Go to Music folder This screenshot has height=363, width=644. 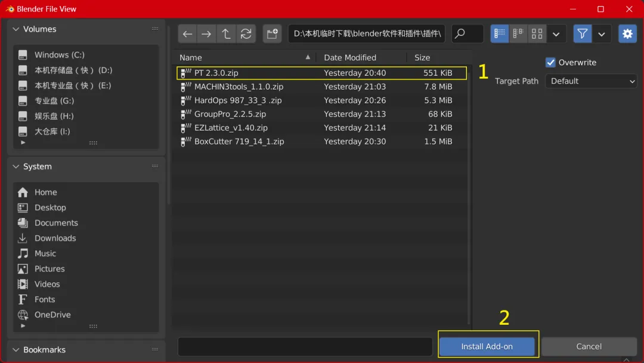86,254
